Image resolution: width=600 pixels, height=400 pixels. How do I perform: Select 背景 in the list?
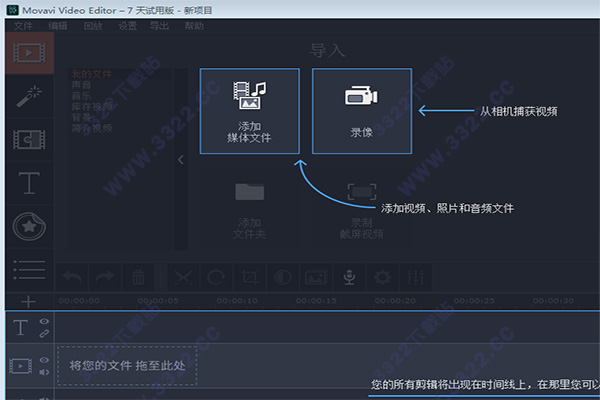click(x=82, y=117)
